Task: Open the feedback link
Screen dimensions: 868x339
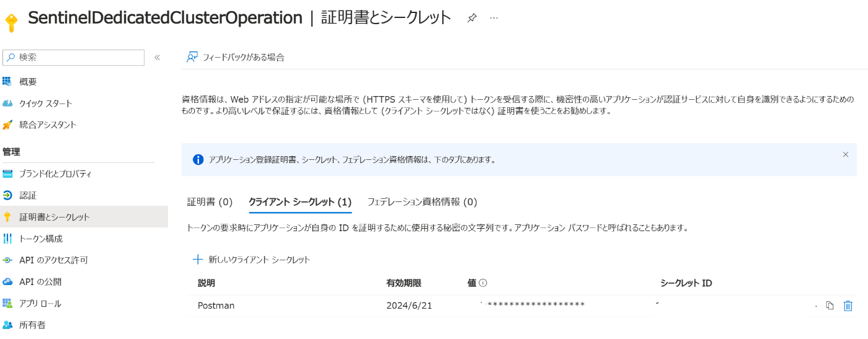Action: point(236,57)
